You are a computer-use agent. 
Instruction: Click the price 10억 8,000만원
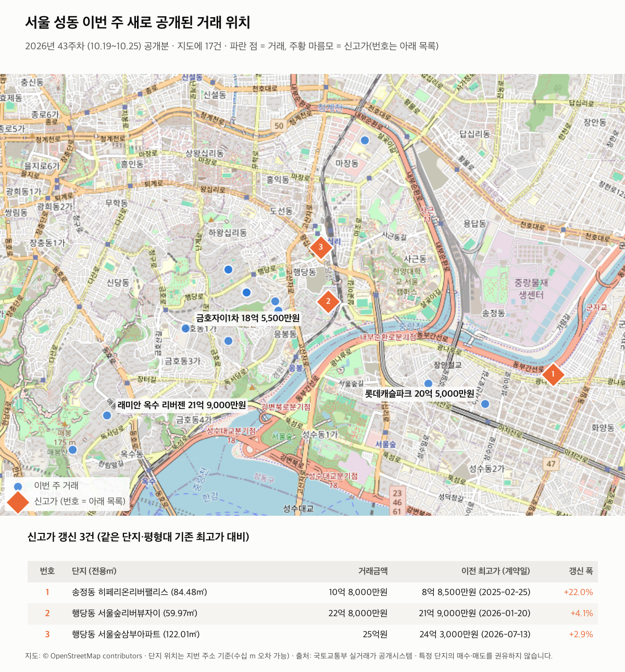click(358, 592)
